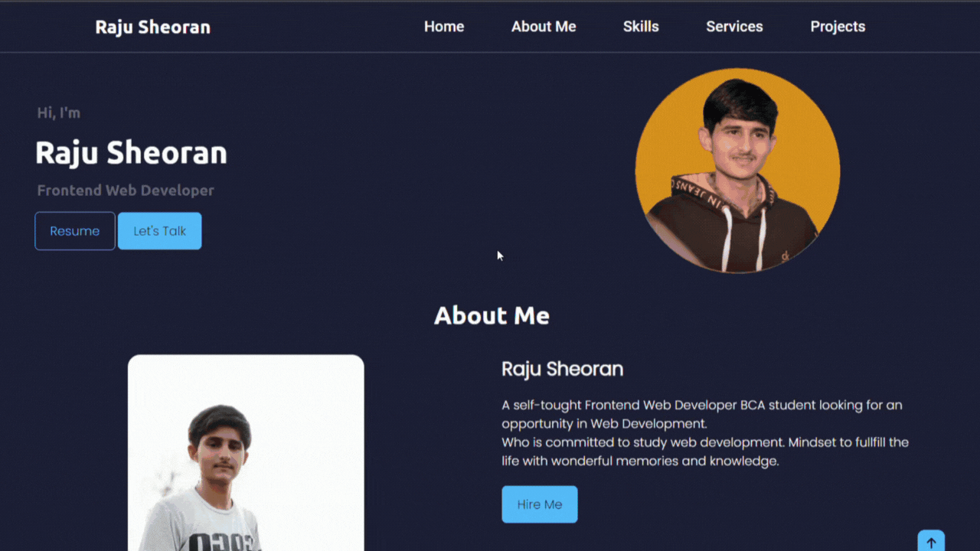The height and width of the screenshot is (551, 980).
Task: Click the printed graphic on the grey t-shirt
Action: pos(220,540)
